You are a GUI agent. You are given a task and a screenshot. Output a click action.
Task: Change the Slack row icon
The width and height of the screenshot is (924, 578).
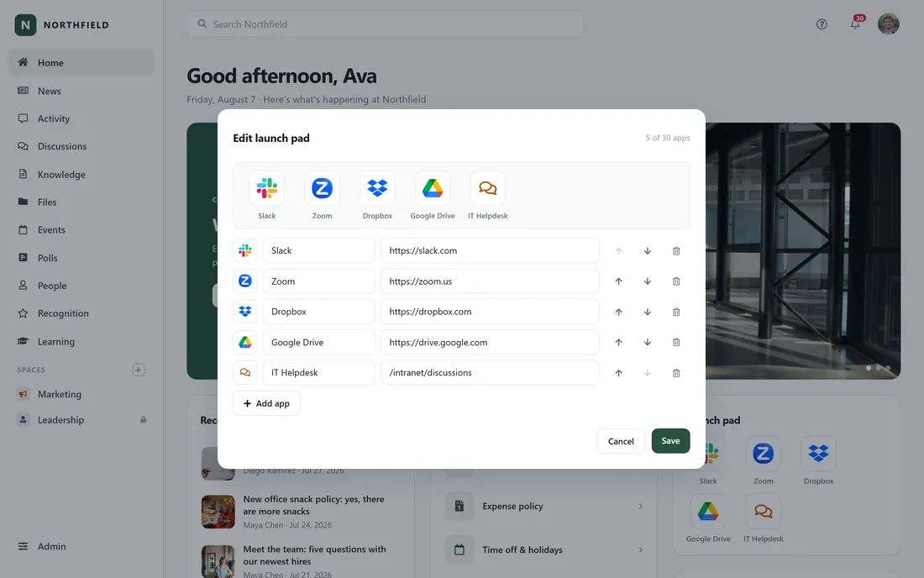pos(245,250)
